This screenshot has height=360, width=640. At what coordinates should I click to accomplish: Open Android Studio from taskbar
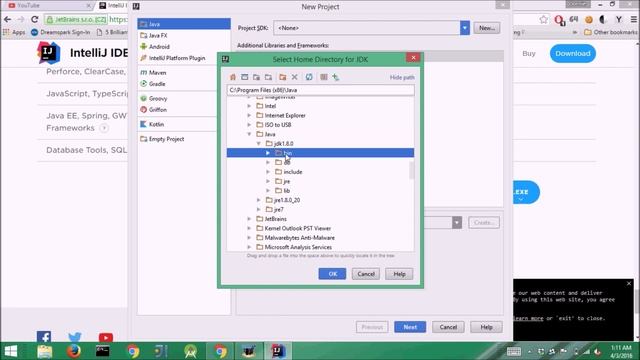point(191,351)
